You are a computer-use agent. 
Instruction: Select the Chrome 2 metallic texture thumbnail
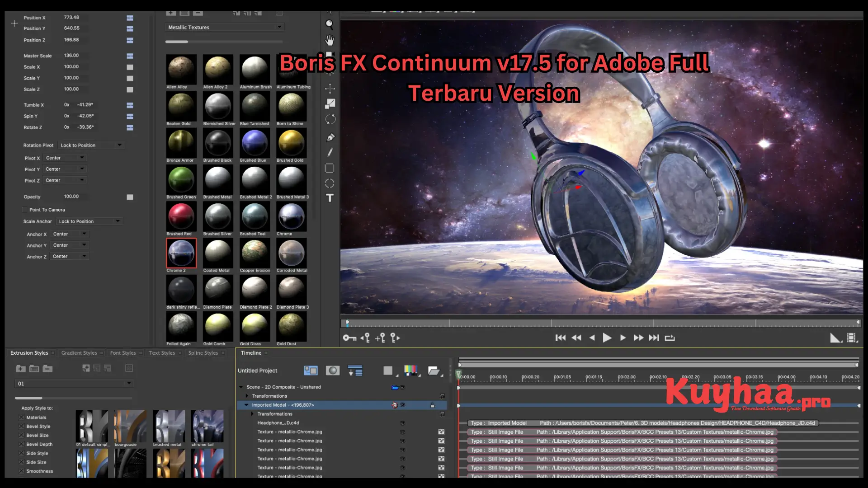click(x=181, y=253)
